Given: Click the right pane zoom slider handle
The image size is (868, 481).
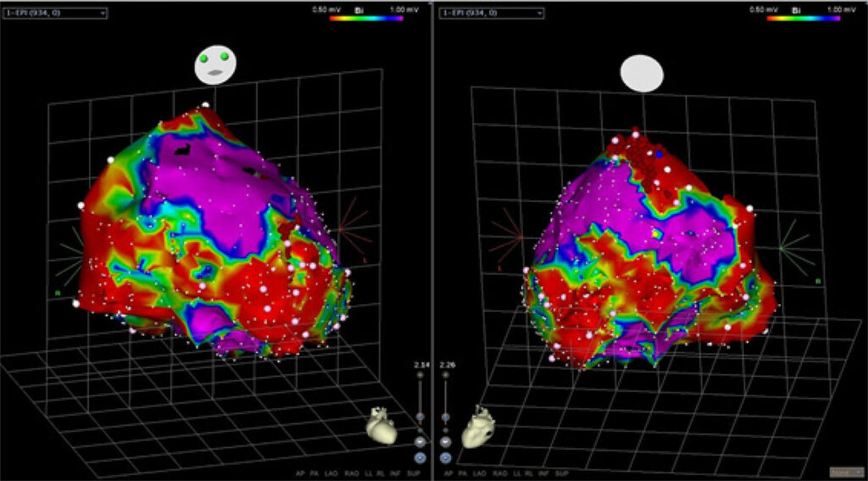Looking at the screenshot, I should 445,417.
